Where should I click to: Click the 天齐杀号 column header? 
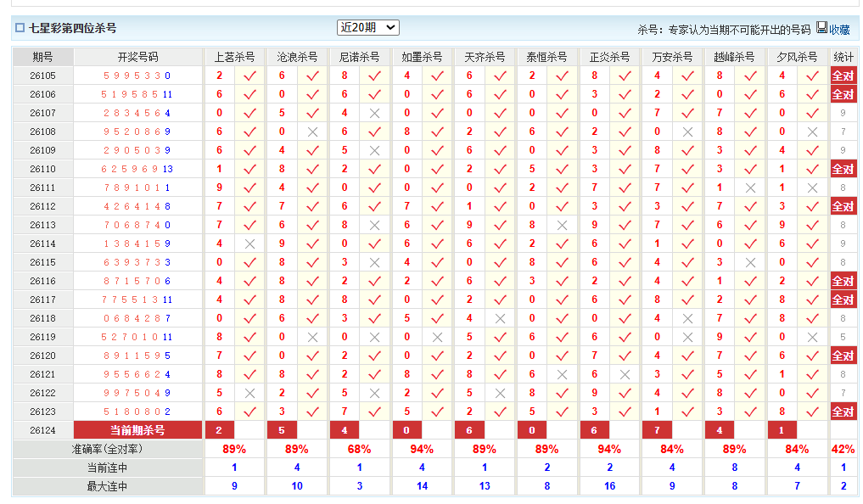click(485, 57)
